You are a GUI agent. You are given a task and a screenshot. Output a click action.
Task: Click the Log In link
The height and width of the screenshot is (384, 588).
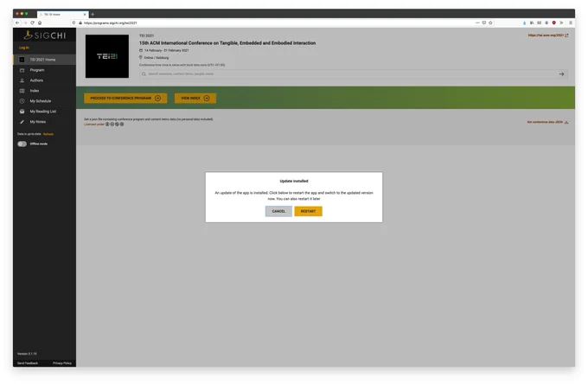tap(24, 48)
